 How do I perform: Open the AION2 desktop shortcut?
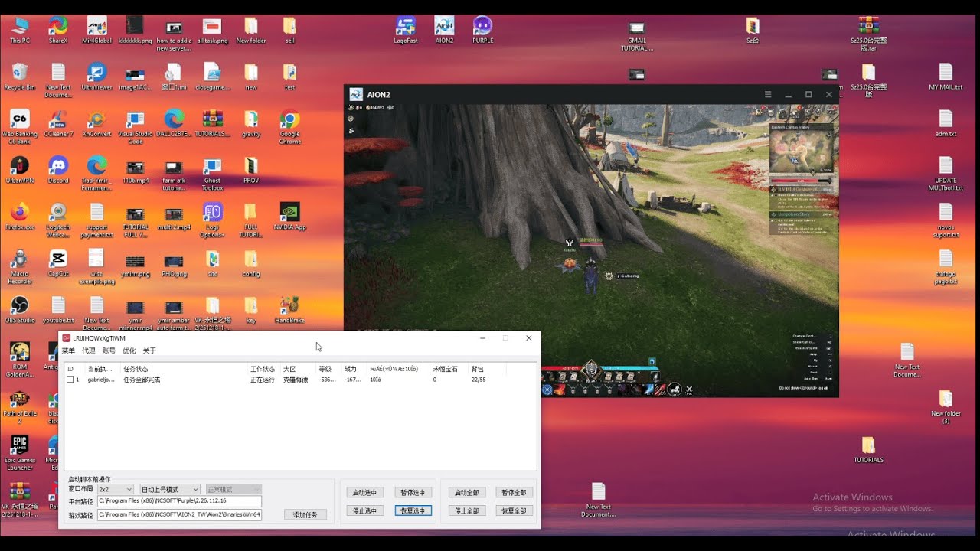tap(444, 30)
